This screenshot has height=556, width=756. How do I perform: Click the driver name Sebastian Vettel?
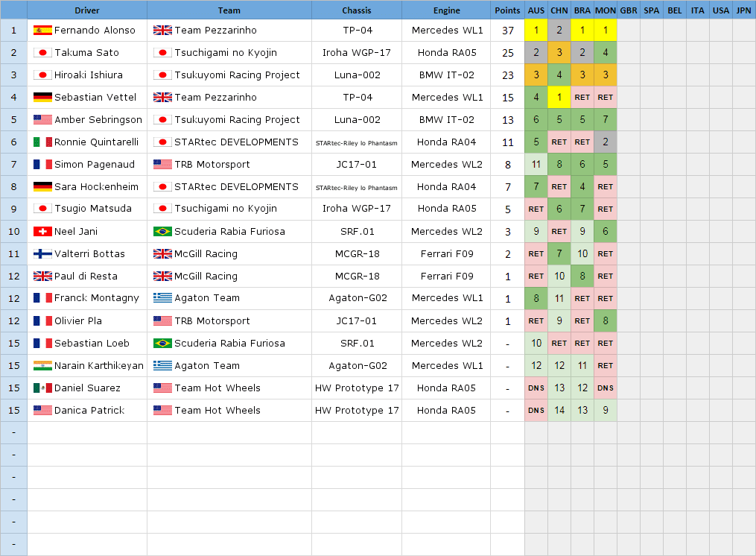pos(95,98)
